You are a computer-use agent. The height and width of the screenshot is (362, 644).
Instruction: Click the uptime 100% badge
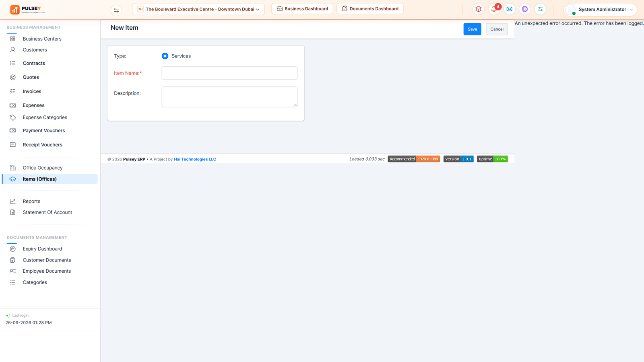[x=492, y=159]
